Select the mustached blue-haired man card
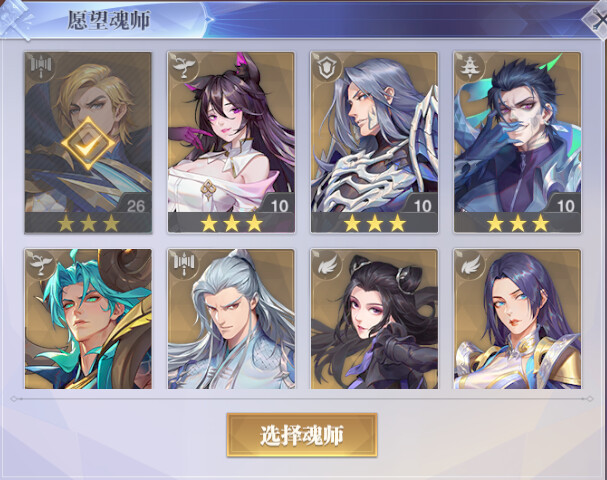The image size is (607, 480). pos(518,142)
